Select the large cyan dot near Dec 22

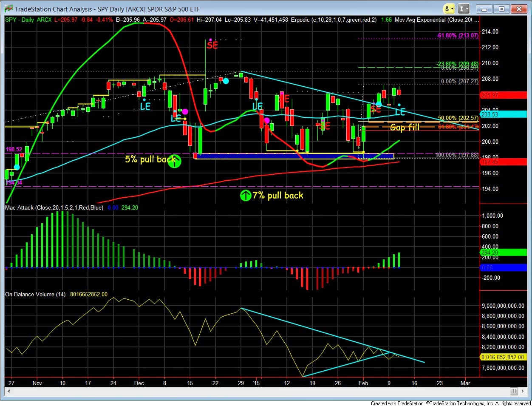[x=226, y=81]
